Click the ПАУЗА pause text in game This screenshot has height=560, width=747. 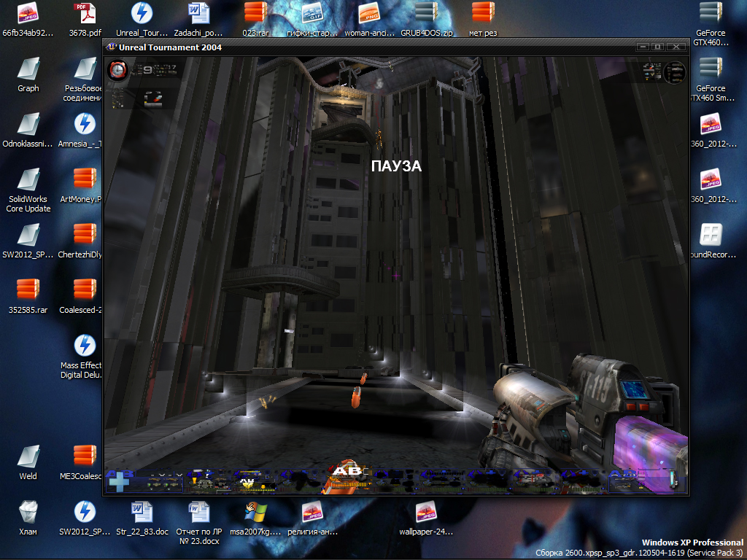coord(396,166)
